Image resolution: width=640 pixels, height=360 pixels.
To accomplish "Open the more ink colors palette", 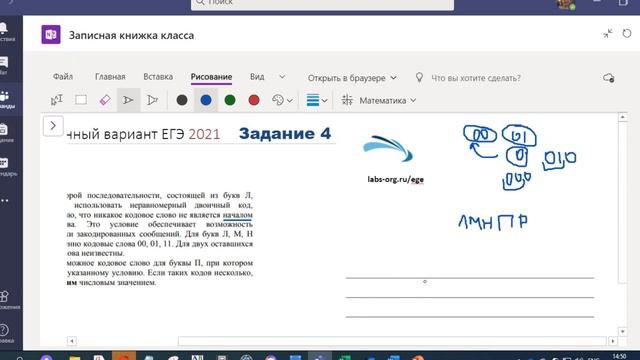I will tap(282, 100).
